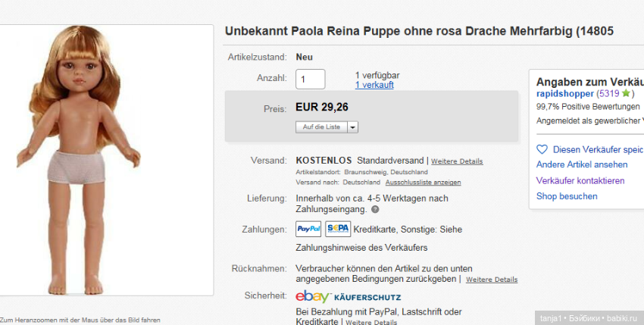
Task: Show the 'Ausschlussliste anzeigen' link
Action: (x=423, y=183)
